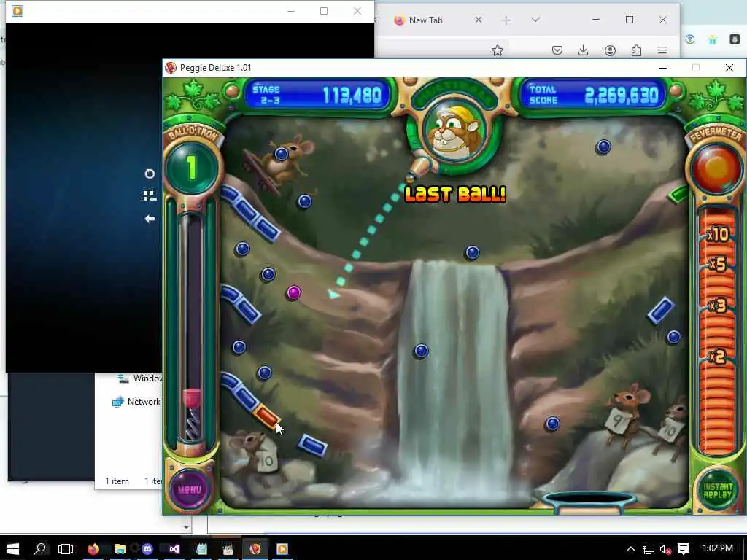This screenshot has height=560, width=747.
Task: Open the 1:02 PM clock
Action: (x=718, y=548)
